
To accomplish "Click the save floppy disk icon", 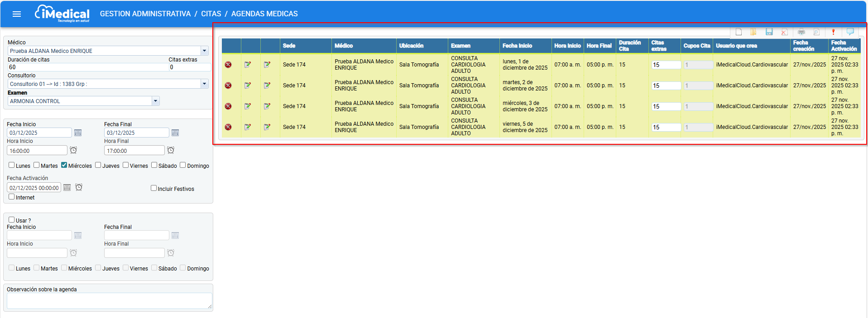I will pos(769,32).
